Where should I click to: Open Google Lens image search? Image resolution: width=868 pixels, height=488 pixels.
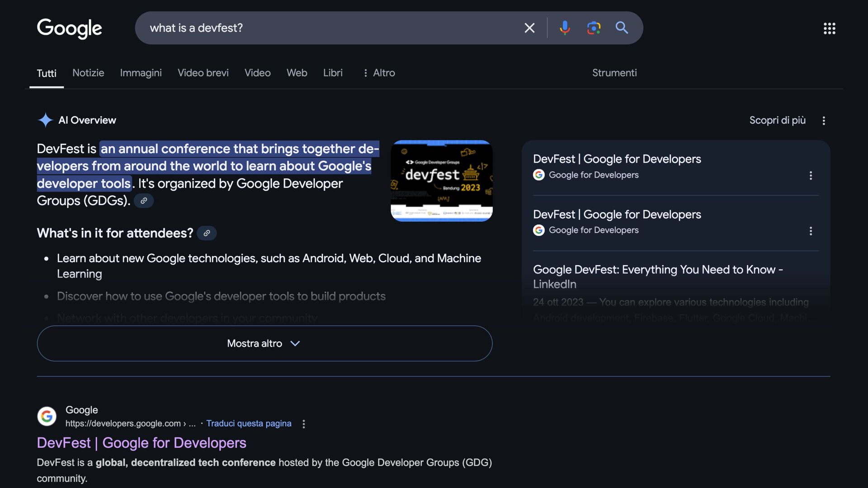(x=594, y=28)
